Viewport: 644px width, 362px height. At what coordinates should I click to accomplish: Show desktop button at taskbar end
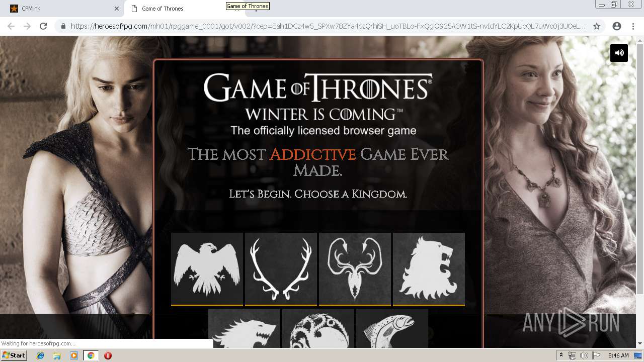point(638,355)
